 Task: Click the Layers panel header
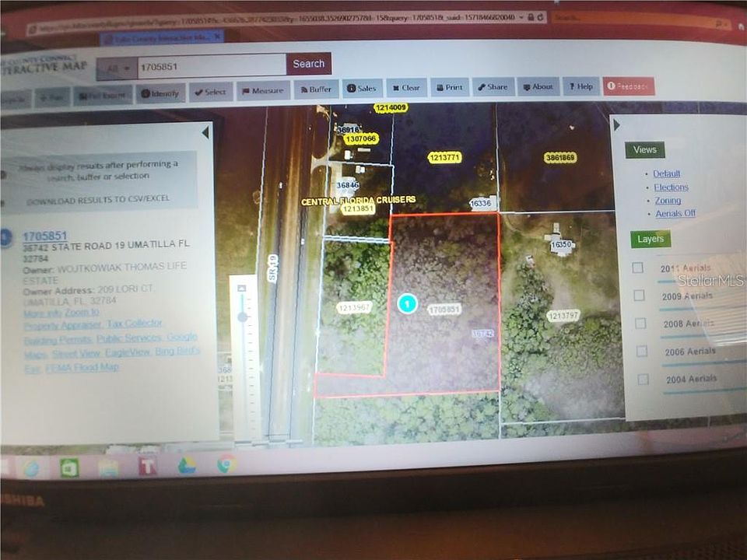point(651,239)
